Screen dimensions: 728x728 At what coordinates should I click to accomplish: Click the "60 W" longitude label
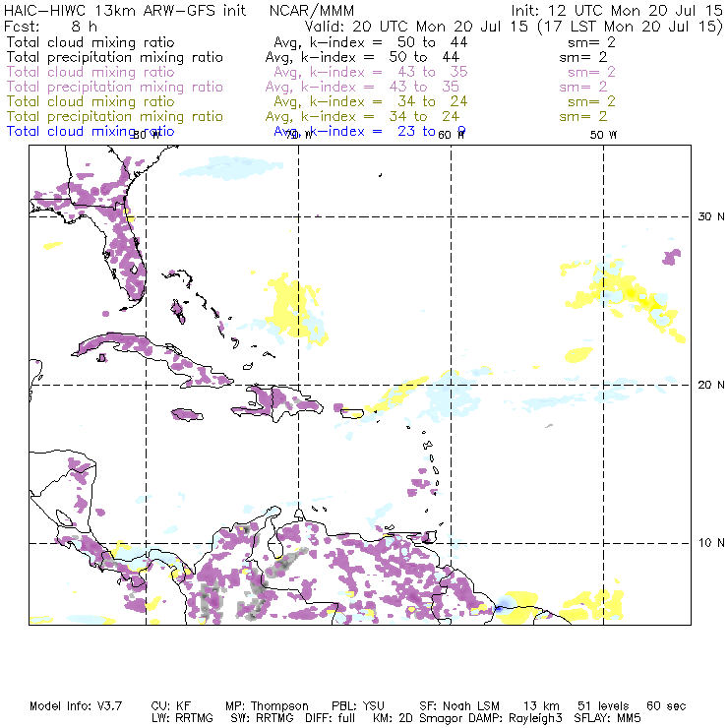click(451, 135)
